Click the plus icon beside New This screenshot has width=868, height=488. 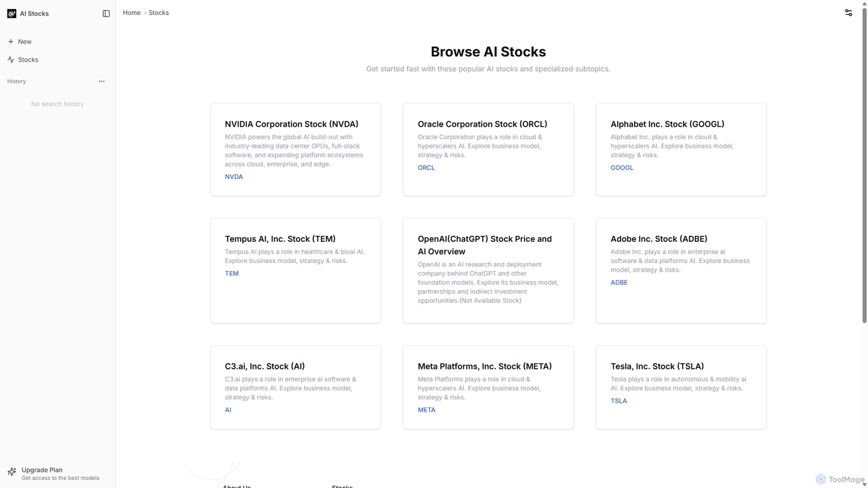tap(11, 41)
